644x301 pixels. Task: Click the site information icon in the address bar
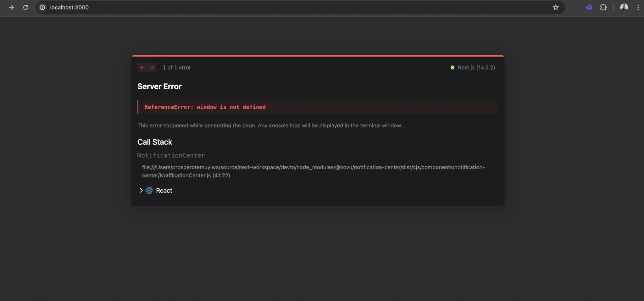tap(42, 7)
